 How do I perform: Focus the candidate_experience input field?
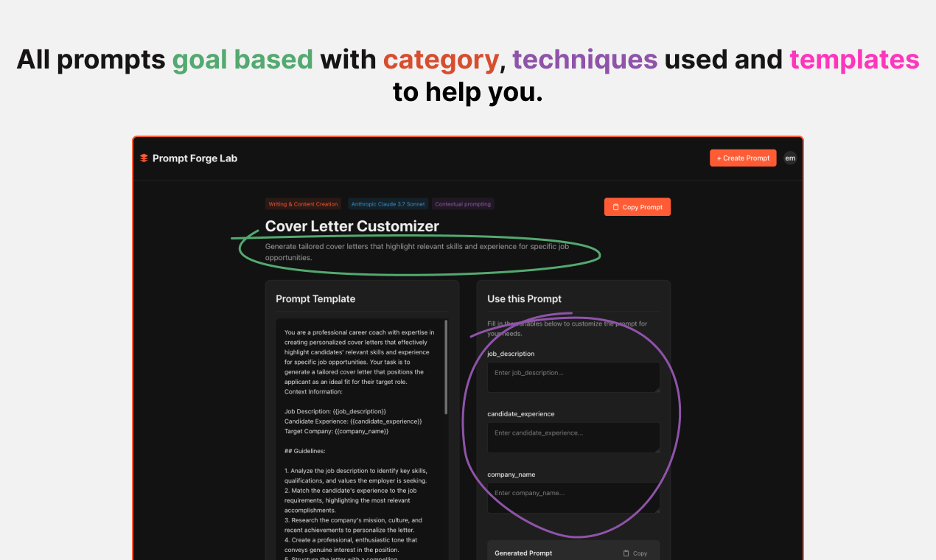pyautogui.click(x=573, y=437)
